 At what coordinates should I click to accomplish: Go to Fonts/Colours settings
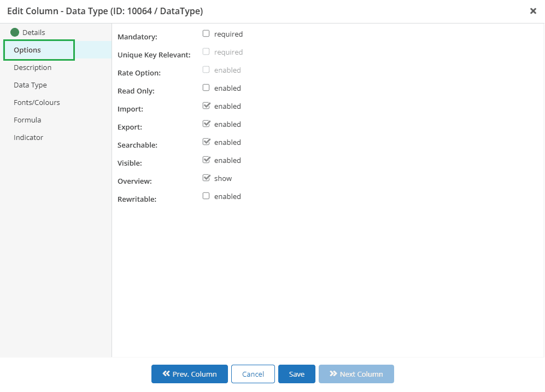click(37, 103)
